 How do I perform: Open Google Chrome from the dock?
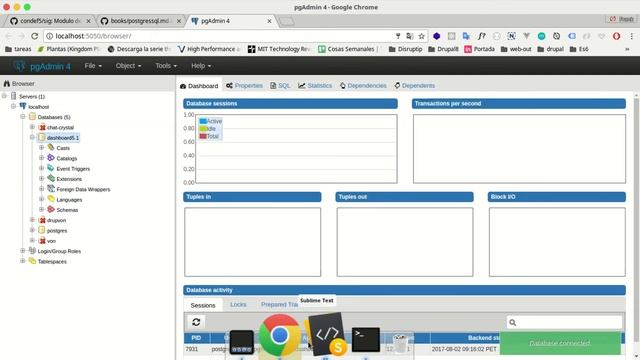point(280,335)
